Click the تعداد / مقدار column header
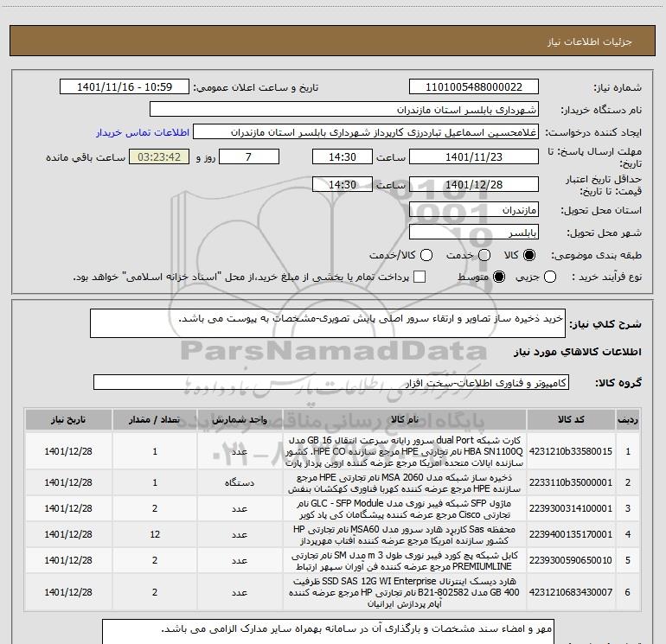Image resolution: width=666 pixels, height=644 pixels. pyautogui.click(x=155, y=420)
